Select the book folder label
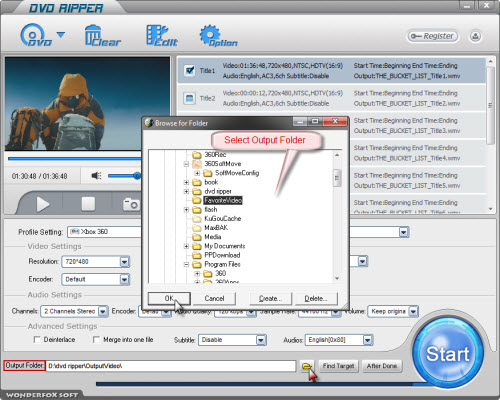 [x=211, y=182]
